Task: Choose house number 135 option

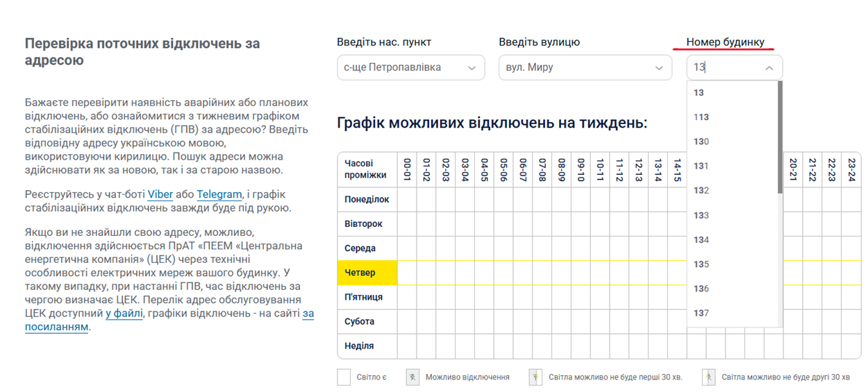Action: coord(701,264)
